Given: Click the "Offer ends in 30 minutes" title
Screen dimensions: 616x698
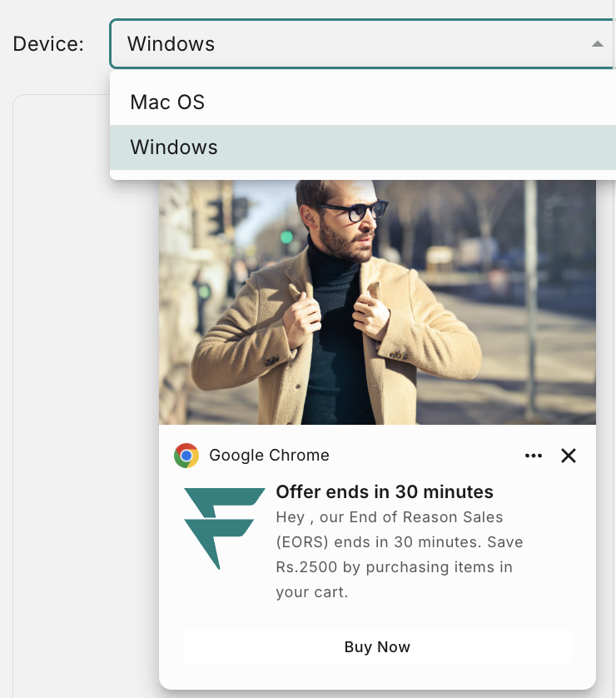Looking at the screenshot, I should (x=385, y=492).
